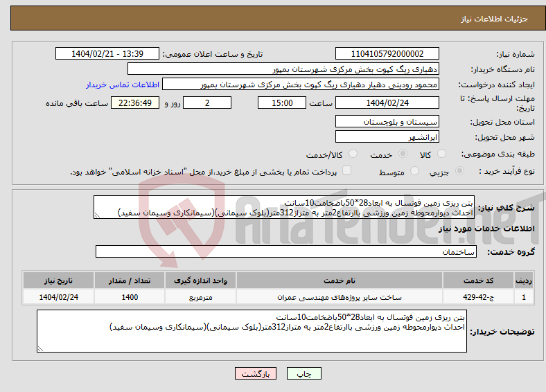This screenshot has width=546, height=392.
Task: Click the کد خدمت column header
Action: [479, 280]
